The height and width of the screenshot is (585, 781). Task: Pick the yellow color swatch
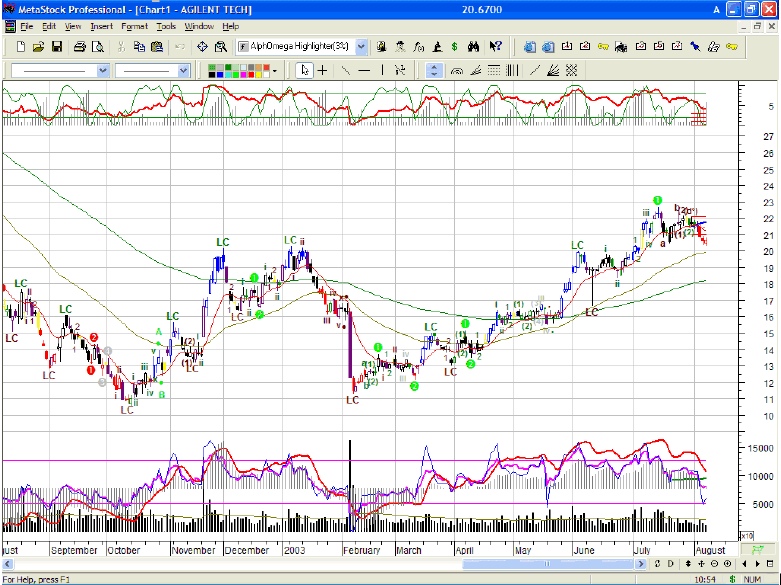click(x=259, y=75)
